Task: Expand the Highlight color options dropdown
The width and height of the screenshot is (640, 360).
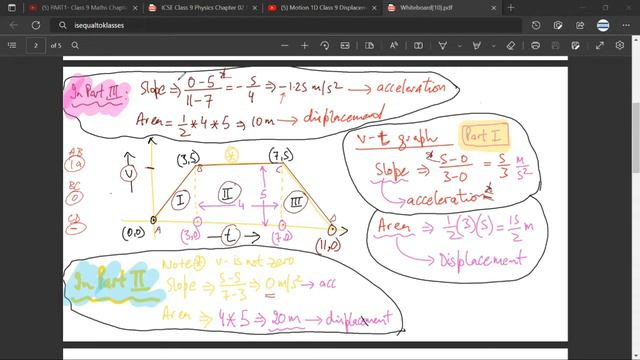Action: pyautogui.click(x=493, y=46)
